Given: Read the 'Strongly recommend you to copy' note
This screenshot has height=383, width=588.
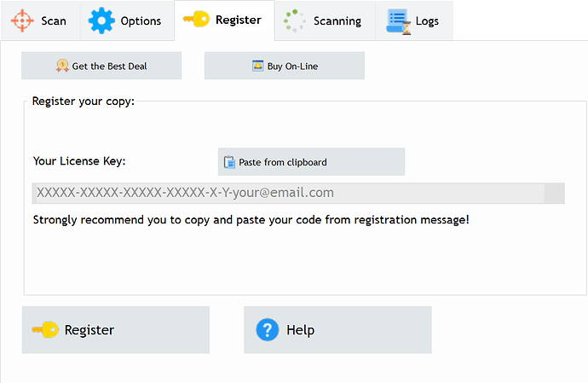Looking at the screenshot, I should pos(251,220).
